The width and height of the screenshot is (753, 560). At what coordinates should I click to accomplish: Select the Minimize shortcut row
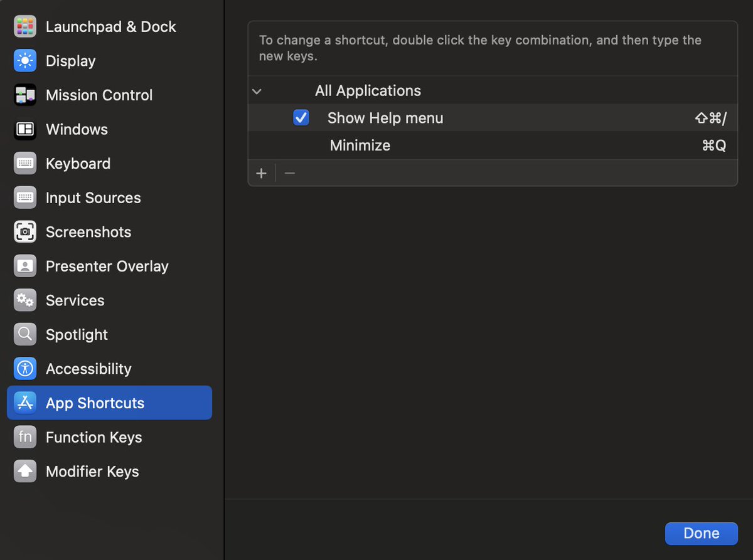coord(493,145)
